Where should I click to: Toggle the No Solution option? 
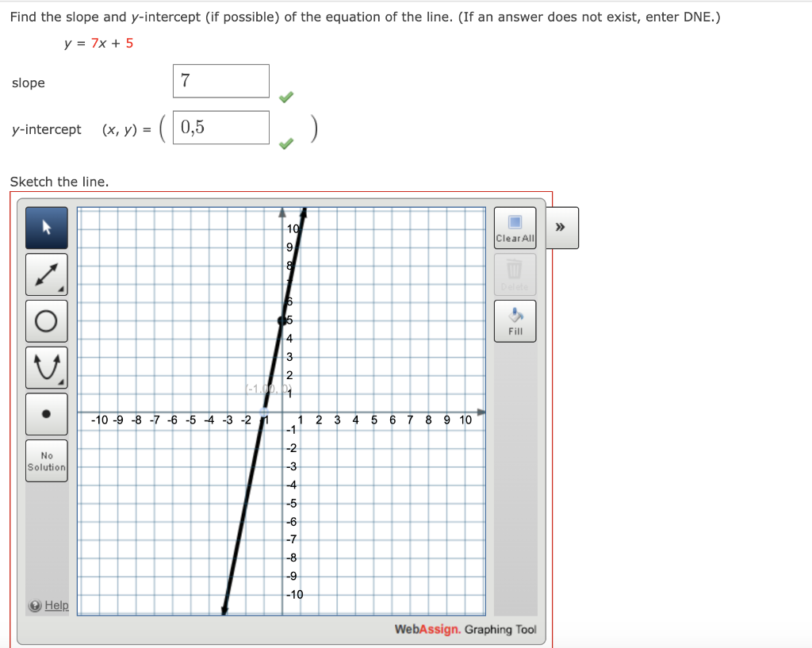(x=46, y=461)
